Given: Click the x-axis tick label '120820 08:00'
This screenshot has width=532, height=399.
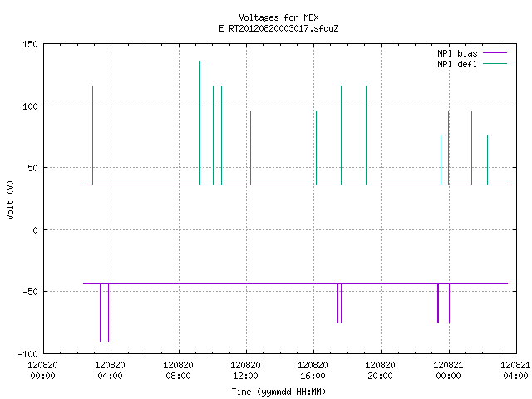Looking at the screenshot, I should coord(178,370).
